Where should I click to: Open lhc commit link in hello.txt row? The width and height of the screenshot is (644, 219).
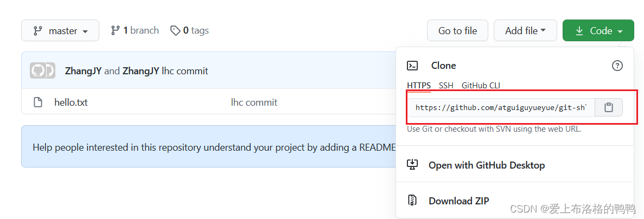click(x=254, y=102)
